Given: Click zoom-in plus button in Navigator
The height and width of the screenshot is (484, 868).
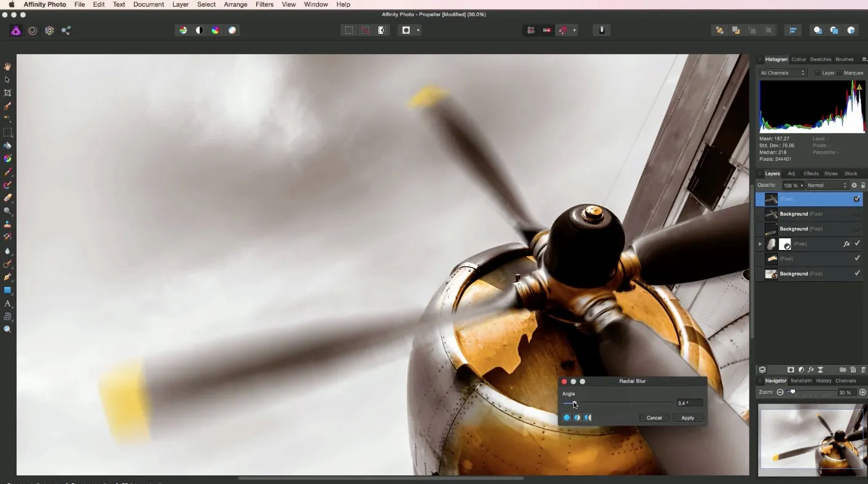Looking at the screenshot, I should pyautogui.click(x=862, y=392).
